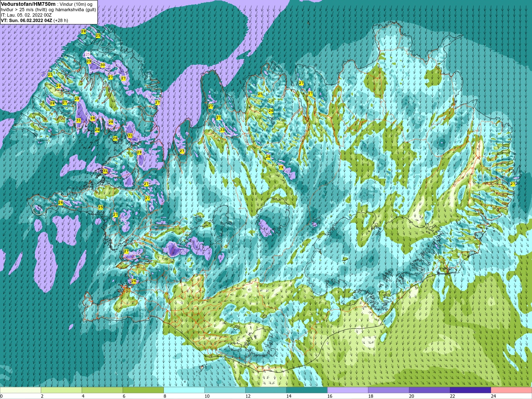Click the 4–6 m/s green legend swatch
532x399 pixels.
(102, 390)
